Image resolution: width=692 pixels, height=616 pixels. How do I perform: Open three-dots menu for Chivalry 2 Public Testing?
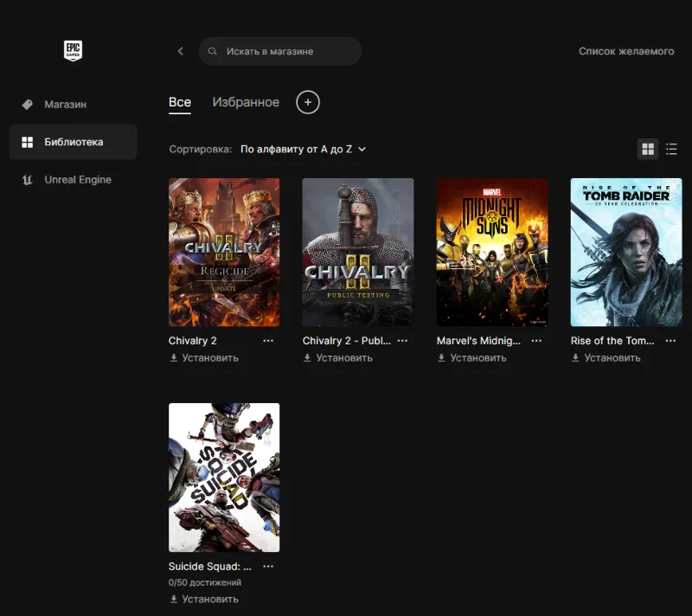[402, 341]
